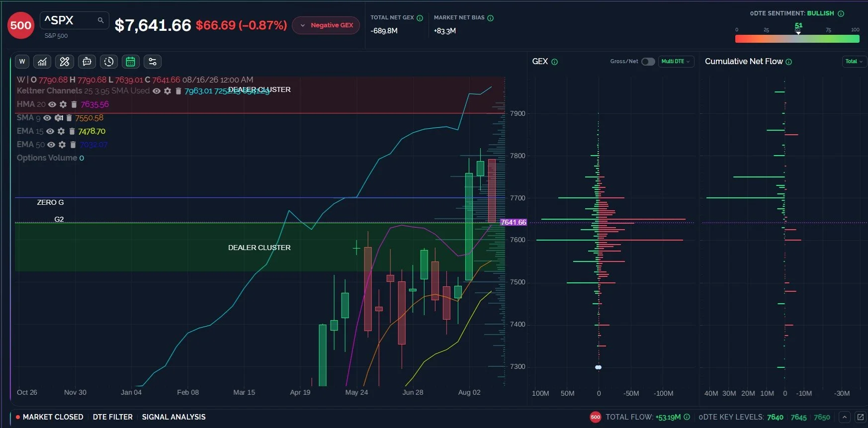The width and height of the screenshot is (868, 428).
Task: Toggle EMA 50 visibility eye
Action: point(51,145)
